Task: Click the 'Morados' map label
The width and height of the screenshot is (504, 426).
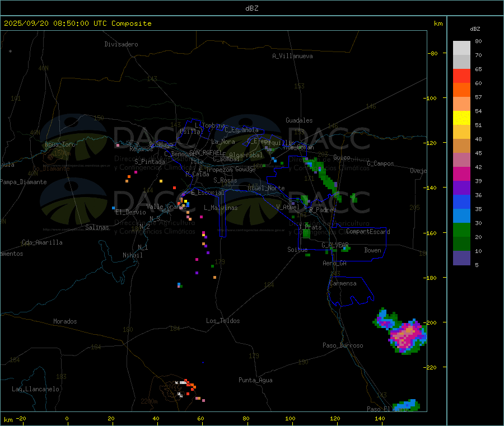Action: [65, 321]
